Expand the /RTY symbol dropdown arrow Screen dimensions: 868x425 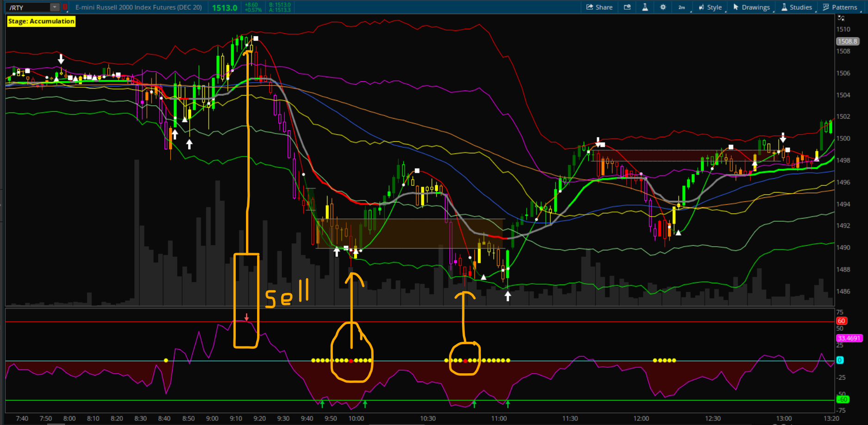click(x=55, y=7)
